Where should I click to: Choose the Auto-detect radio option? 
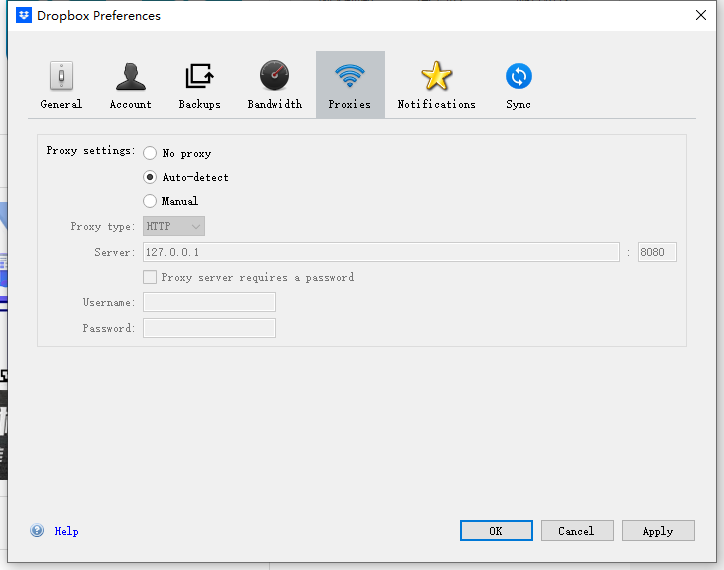(x=150, y=177)
